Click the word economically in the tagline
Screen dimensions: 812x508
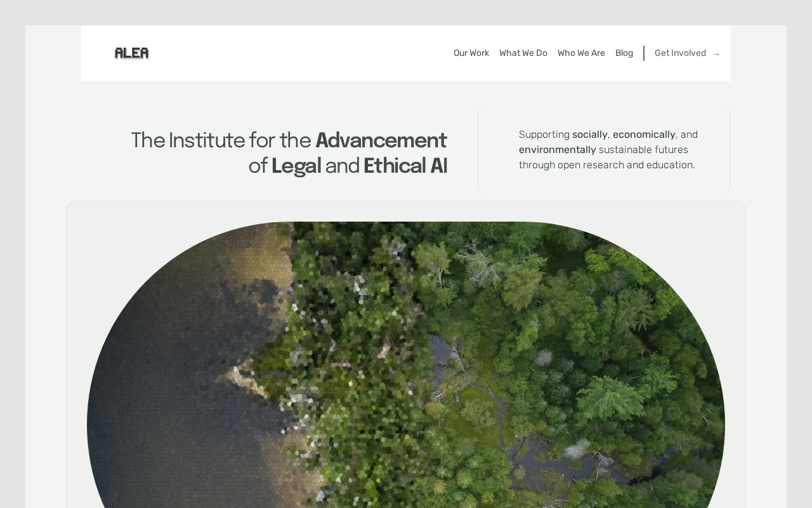tap(644, 135)
